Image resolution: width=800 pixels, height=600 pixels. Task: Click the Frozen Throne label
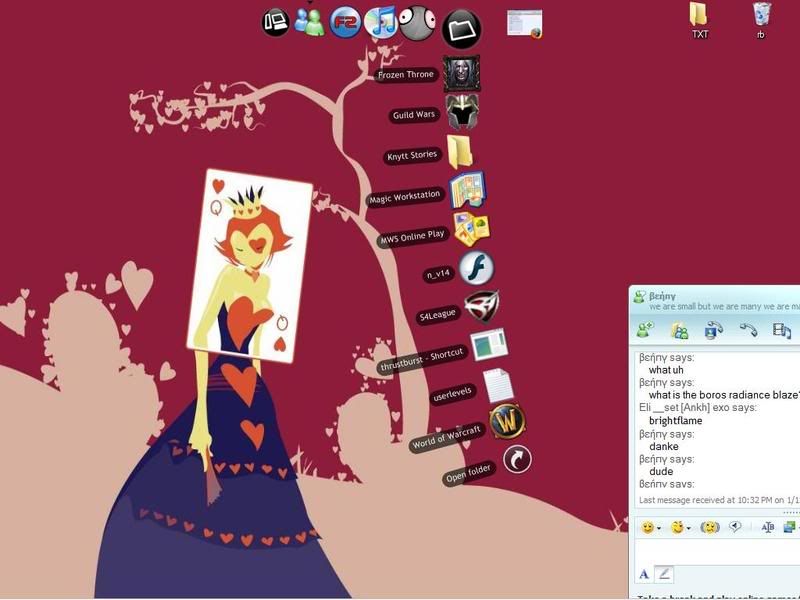(406, 74)
